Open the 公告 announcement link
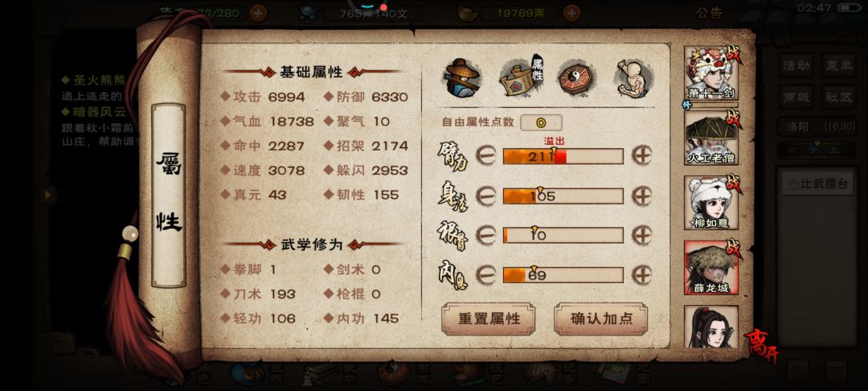The image size is (868, 391). (709, 14)
